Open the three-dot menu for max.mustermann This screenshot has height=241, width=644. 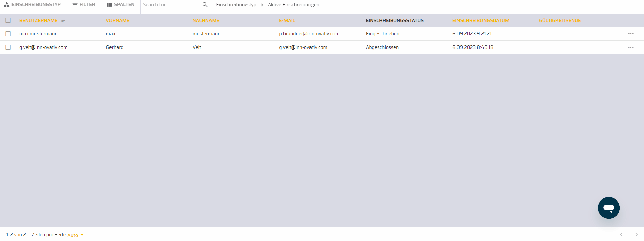click(x=631, y=34)
